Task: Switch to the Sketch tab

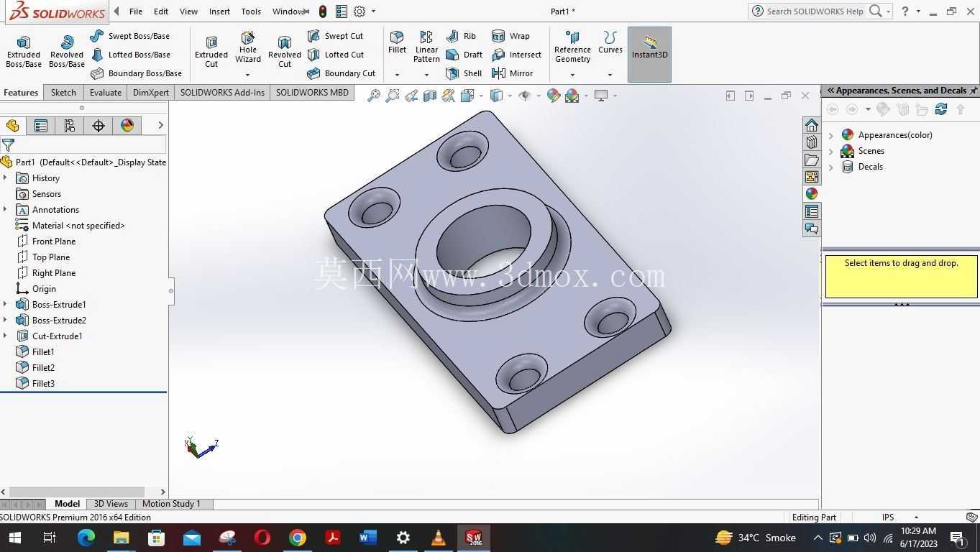Action: (63, 92)
